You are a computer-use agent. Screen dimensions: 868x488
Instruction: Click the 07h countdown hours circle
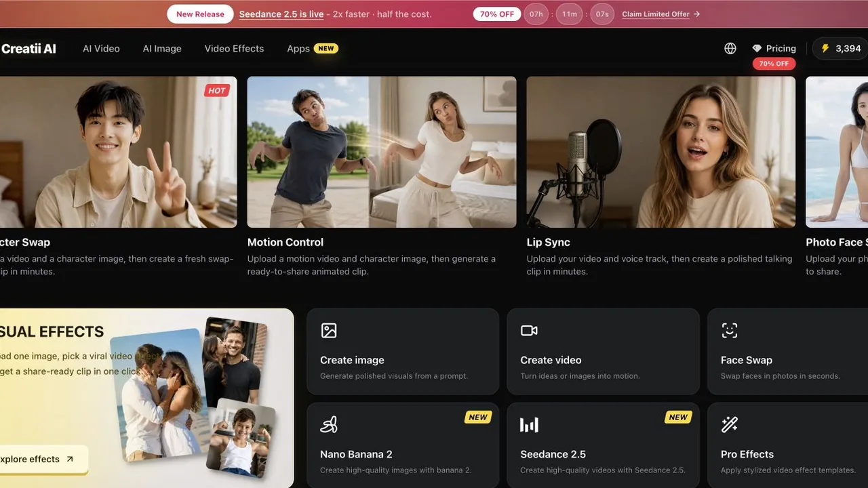pyautogui.click(x=536, y=14)
